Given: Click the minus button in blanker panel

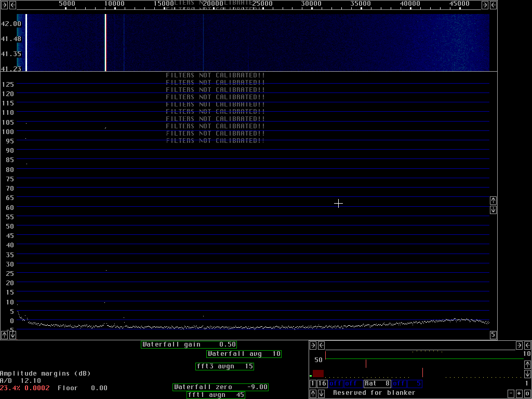Looking at the screenshot, I should pyautogui.click(x=511, y=394).
